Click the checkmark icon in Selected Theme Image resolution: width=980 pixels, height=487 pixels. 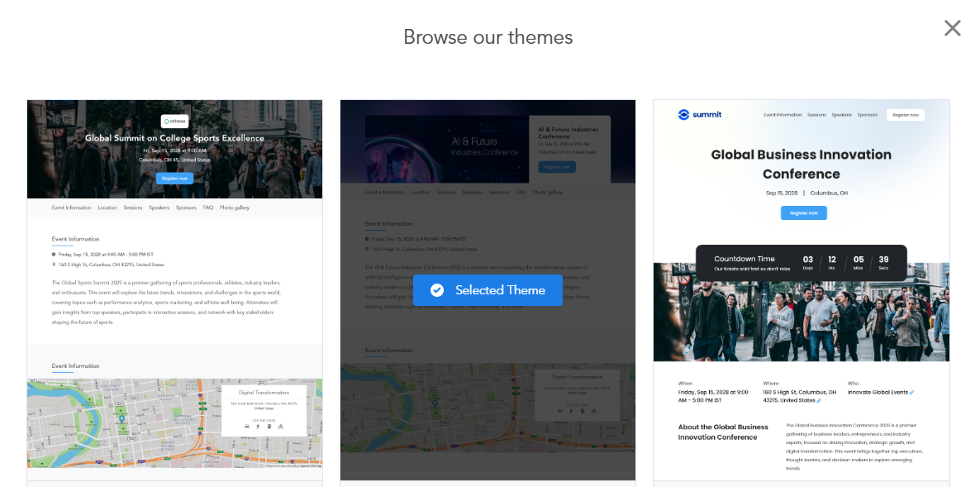click(x=437, y=290)
